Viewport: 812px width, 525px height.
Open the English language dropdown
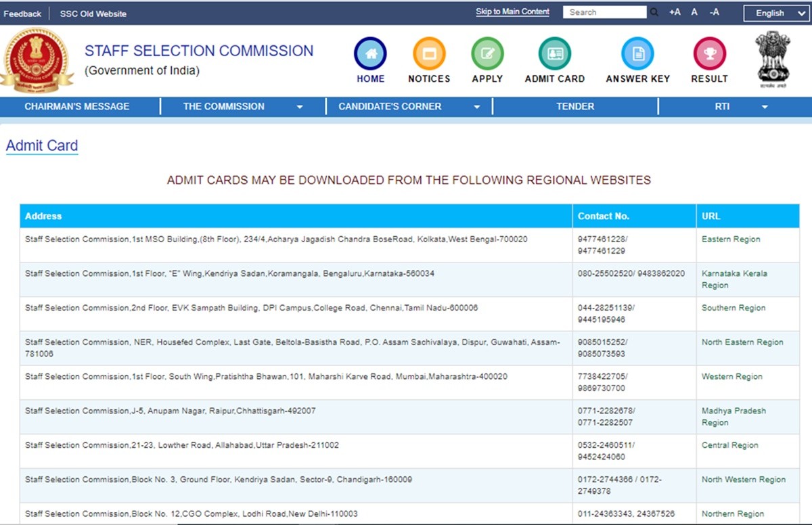click(x=775, y=13)
